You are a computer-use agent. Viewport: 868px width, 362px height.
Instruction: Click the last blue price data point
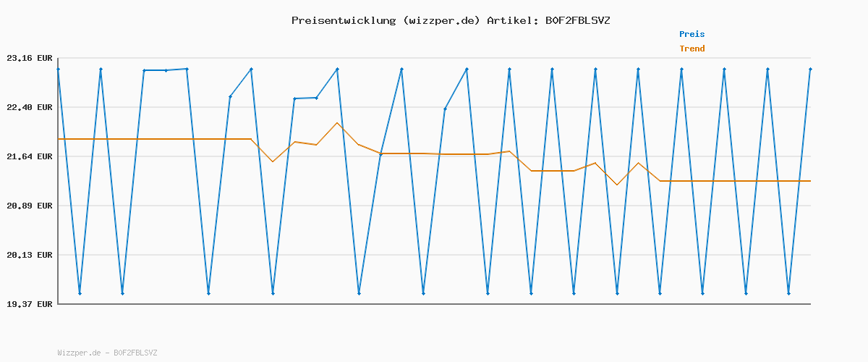click(810, 69)
